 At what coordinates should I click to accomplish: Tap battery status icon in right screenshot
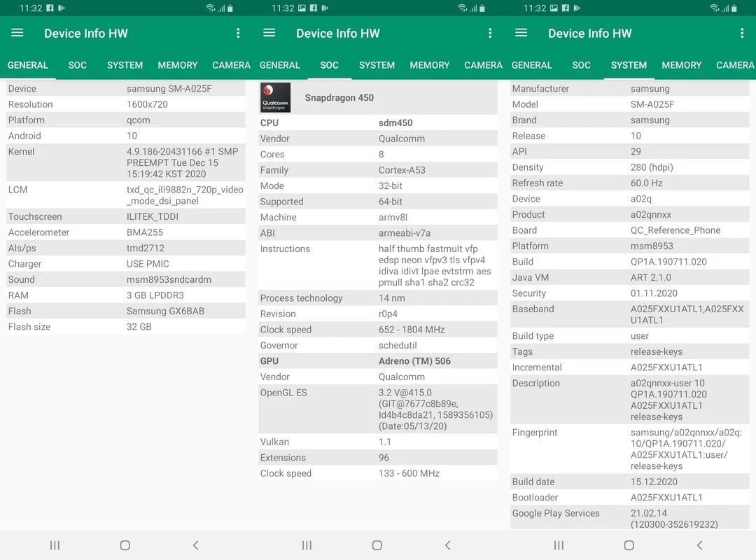coord(734,8)
